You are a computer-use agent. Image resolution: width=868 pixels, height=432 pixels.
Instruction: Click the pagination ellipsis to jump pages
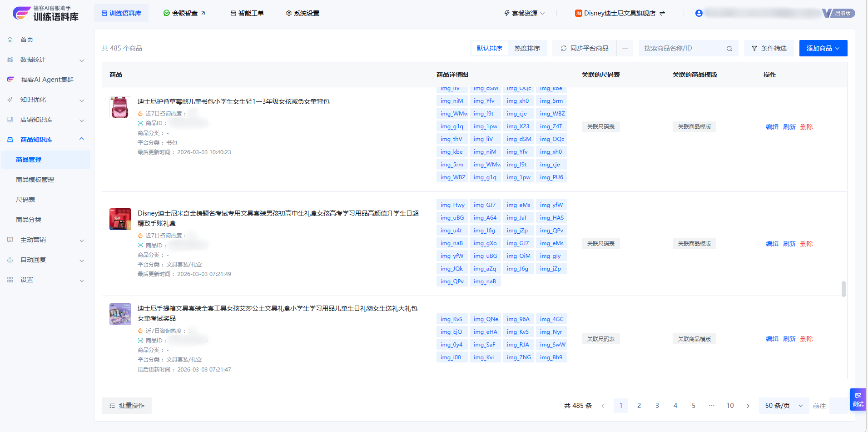tap(712, 406)
